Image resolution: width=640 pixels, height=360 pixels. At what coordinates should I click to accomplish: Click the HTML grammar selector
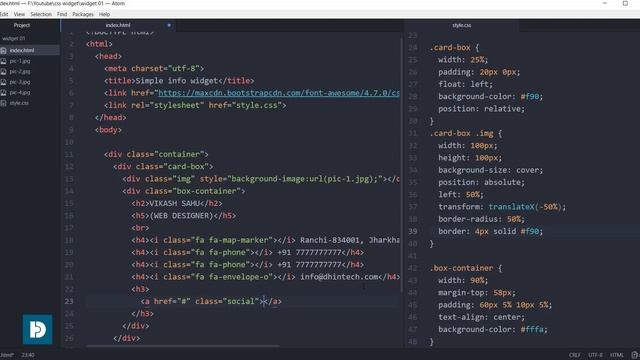(616, 355)
